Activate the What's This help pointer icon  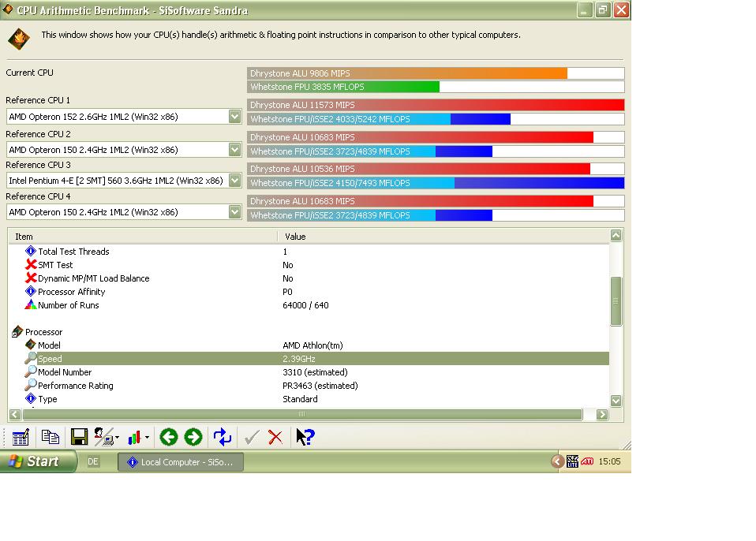point(305,437)
